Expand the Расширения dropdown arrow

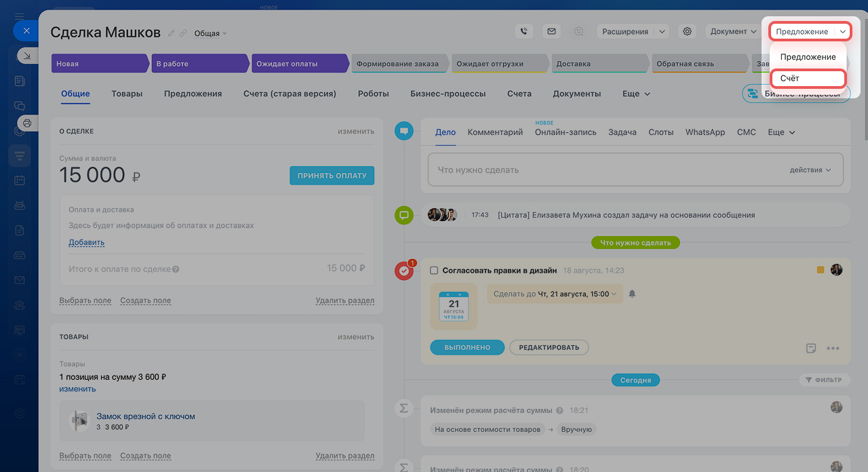[x=662, y=31]
